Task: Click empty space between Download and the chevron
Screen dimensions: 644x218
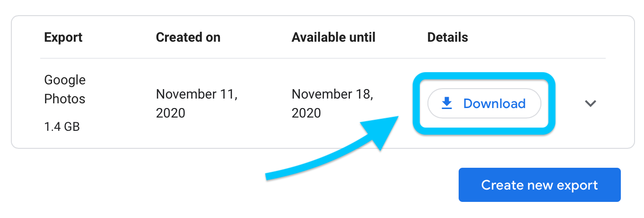Action: tap(569, 103)
